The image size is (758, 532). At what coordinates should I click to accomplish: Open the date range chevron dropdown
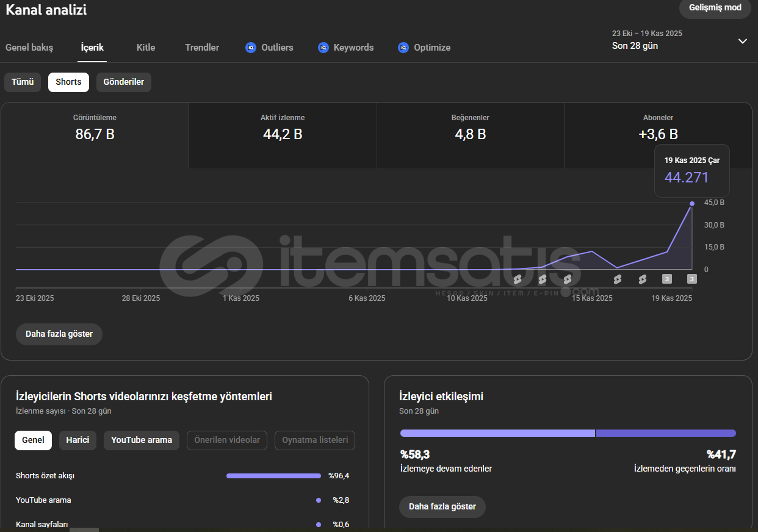click(742, 41)
